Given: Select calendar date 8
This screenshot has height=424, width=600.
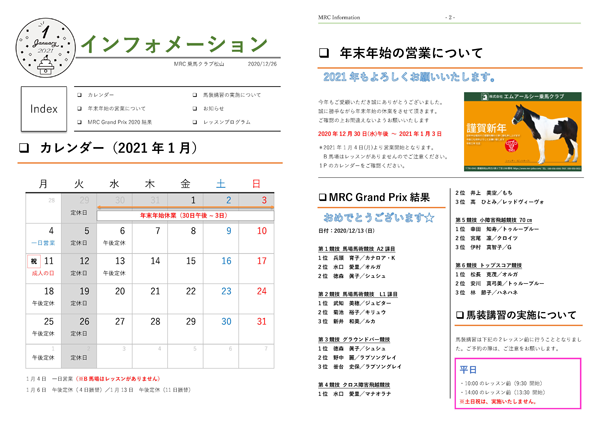Looking at the screenshot, I should [x=193, y=231].
